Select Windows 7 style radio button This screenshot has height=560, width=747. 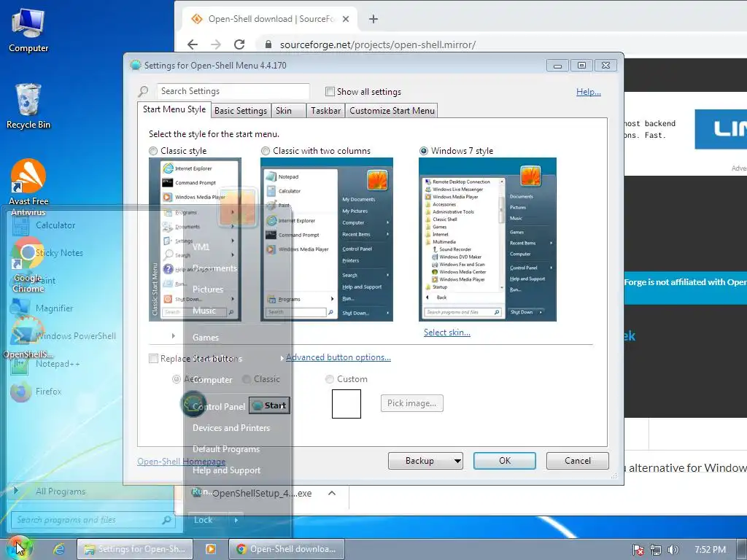424,151
